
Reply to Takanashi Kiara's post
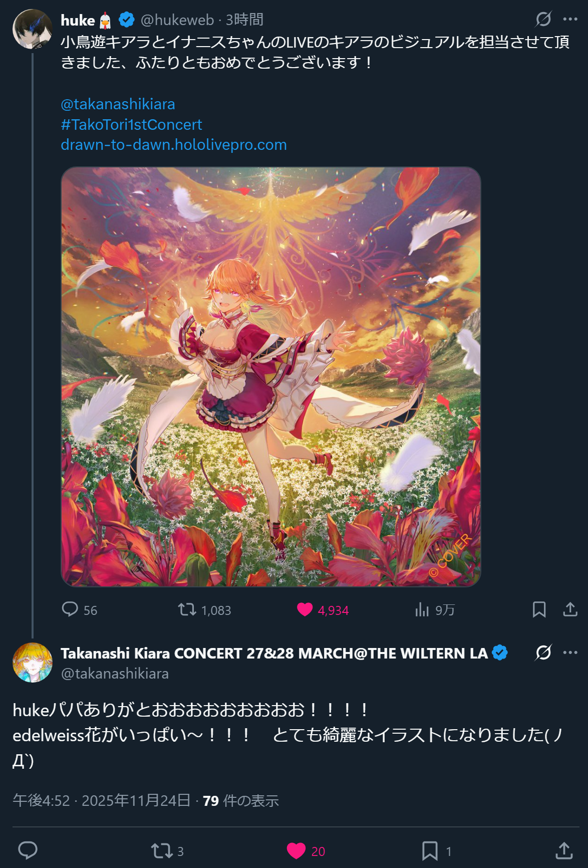(28, 850)
